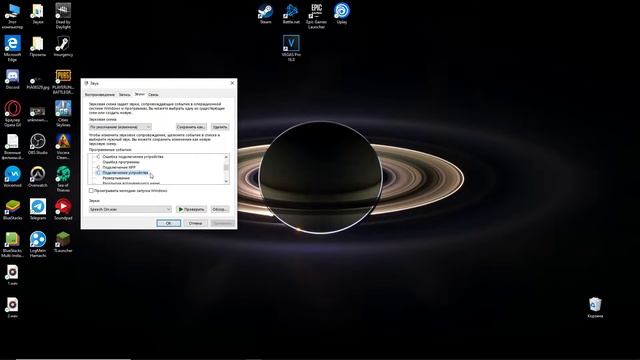
Task: Play sound with the Проверить button
Action: tap(191, 209)
